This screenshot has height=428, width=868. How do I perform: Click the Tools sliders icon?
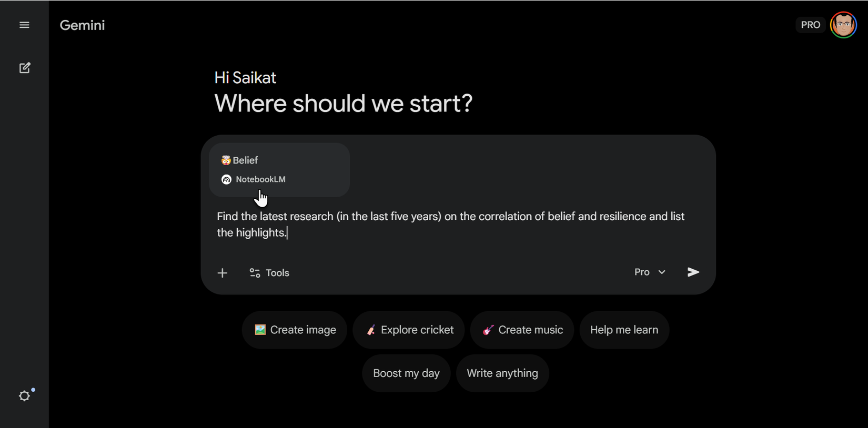click(255, 273)
